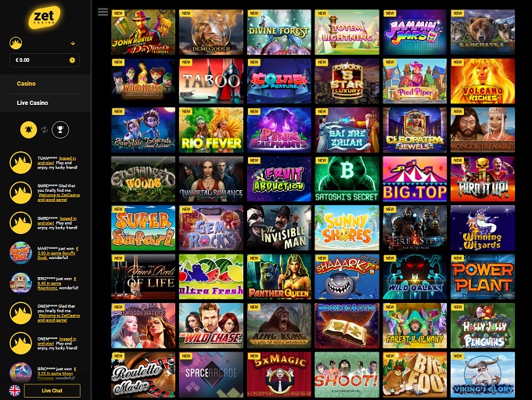
Task: Click the yellow crown avatar above the balance
Action: tap(16, 43)
